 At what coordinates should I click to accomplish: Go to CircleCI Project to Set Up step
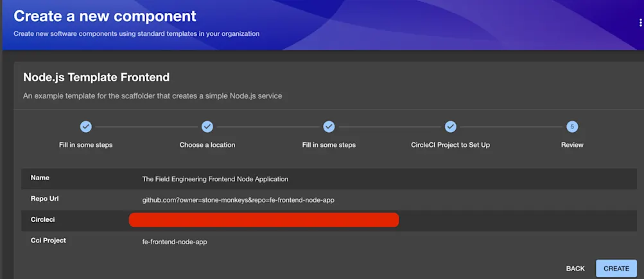point(451,145)
